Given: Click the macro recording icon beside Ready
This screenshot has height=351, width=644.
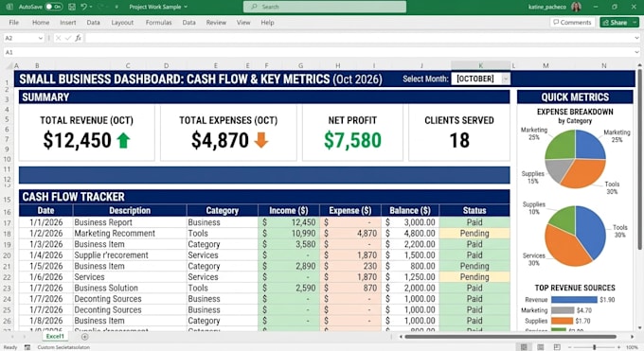Looking at the screenshot, I should point(27,347).
